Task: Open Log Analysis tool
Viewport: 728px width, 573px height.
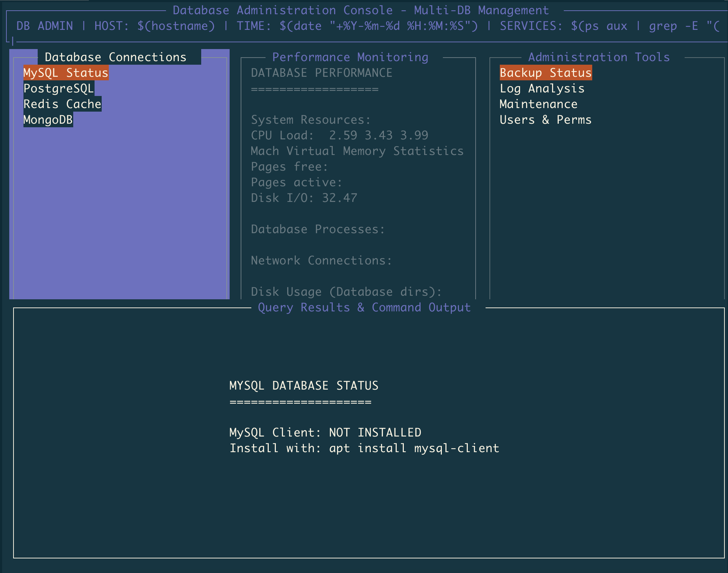Action: click(x=542, y=88)
